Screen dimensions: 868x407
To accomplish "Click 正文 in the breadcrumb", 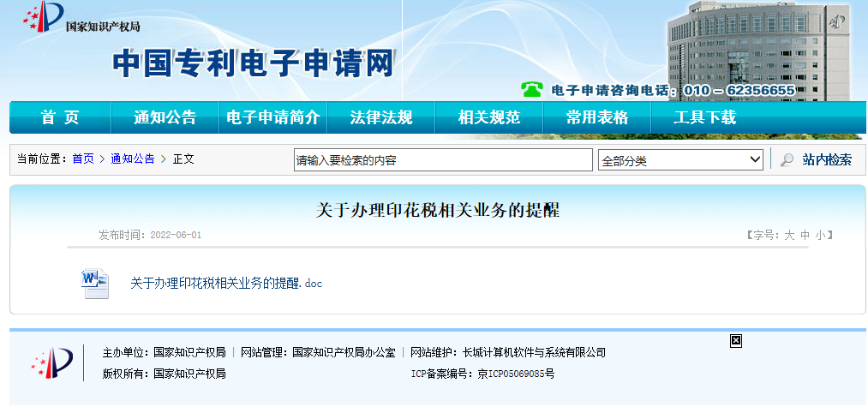I will (x=183, y=159).
